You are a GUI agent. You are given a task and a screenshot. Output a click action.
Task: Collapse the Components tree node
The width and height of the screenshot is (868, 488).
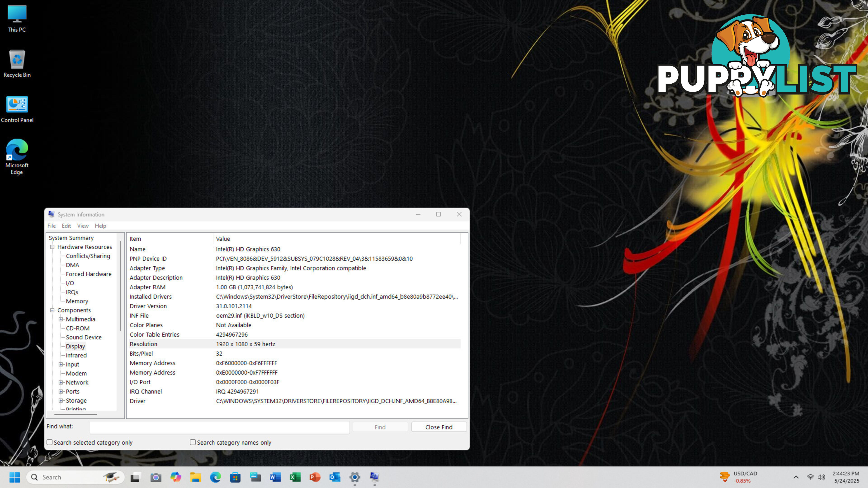pos(52,310)
